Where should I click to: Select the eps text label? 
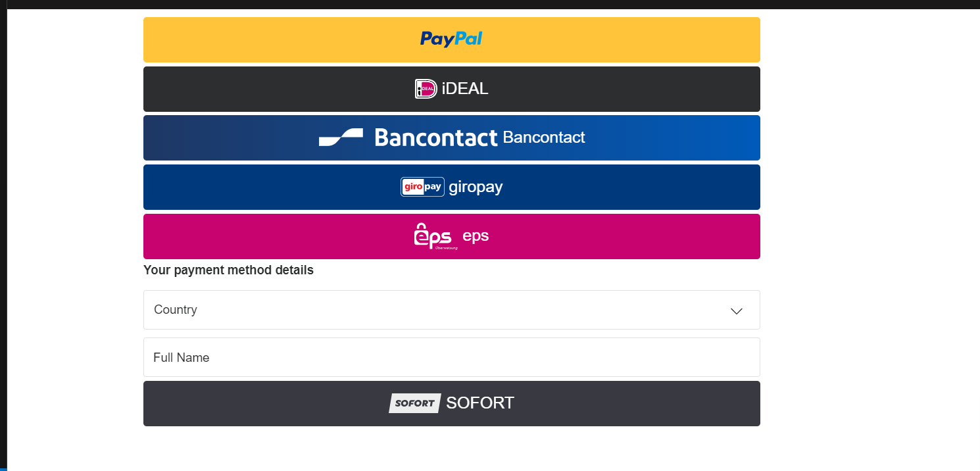coord(476,235)
